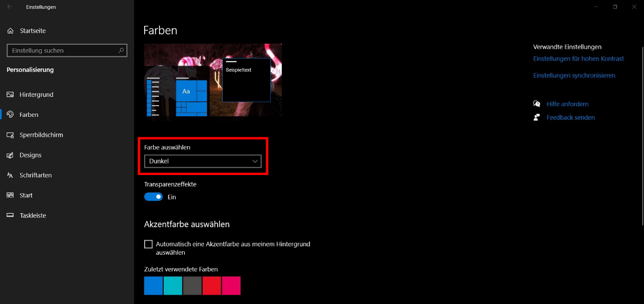Screen dimensions: 644x304
Task: Pick the blue recent color swatch
Action: pos(153,285)
